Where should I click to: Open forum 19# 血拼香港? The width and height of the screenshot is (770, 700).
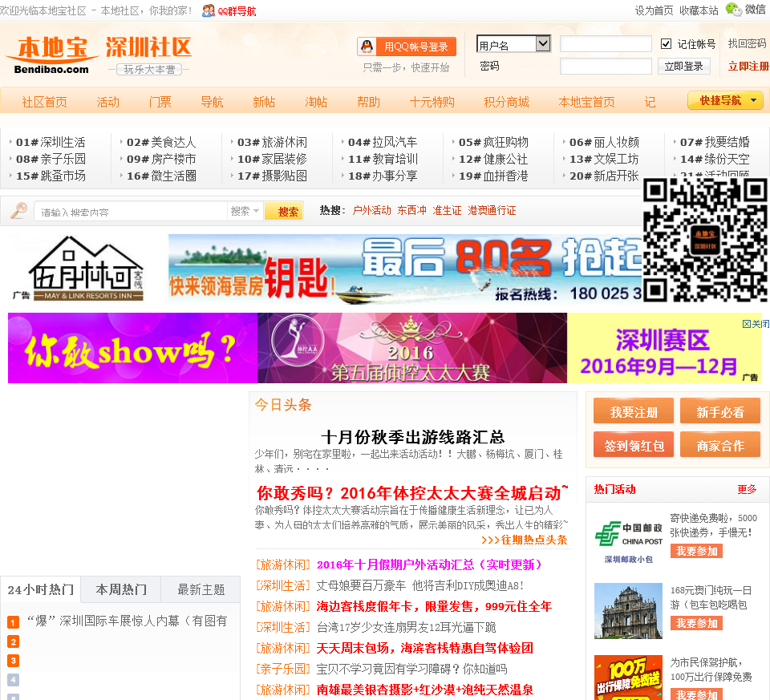click(493, 176)
